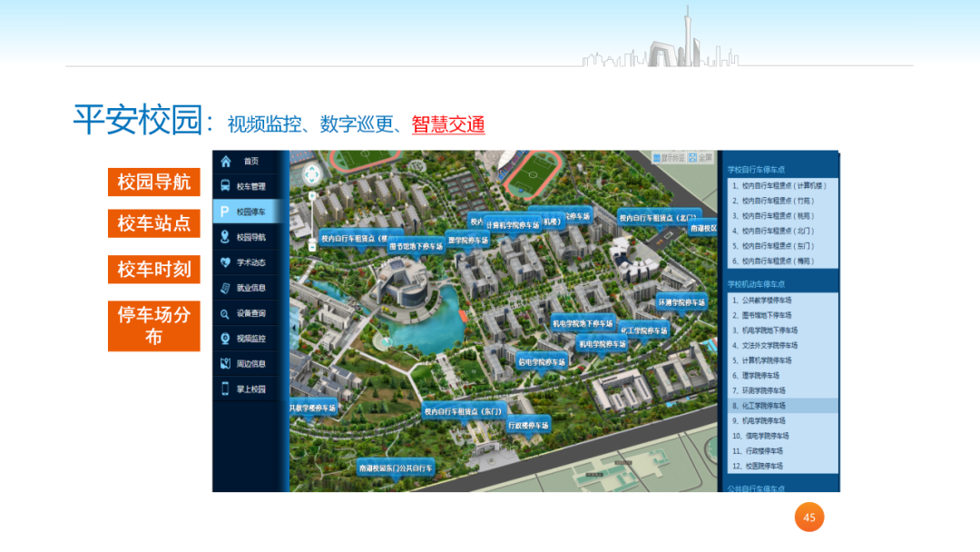This screenshot has height=552, width=980.
Task: Select list item 6 理学院停车场
Action: pos(782,375)
